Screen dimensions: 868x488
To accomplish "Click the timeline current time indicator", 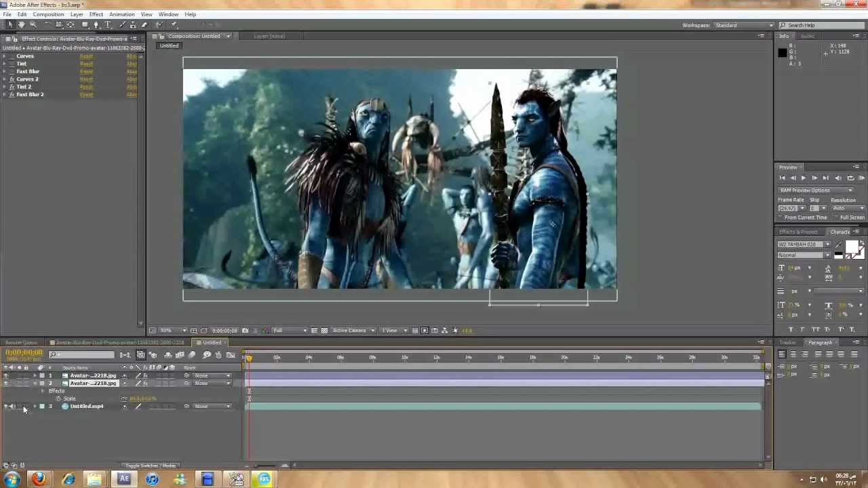I will [249, 358].
